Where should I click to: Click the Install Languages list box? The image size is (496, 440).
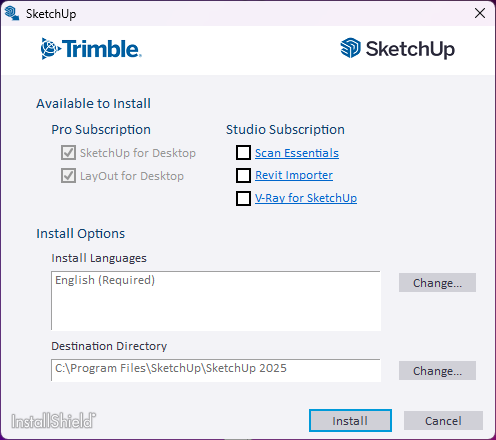(x=216, y=301)
